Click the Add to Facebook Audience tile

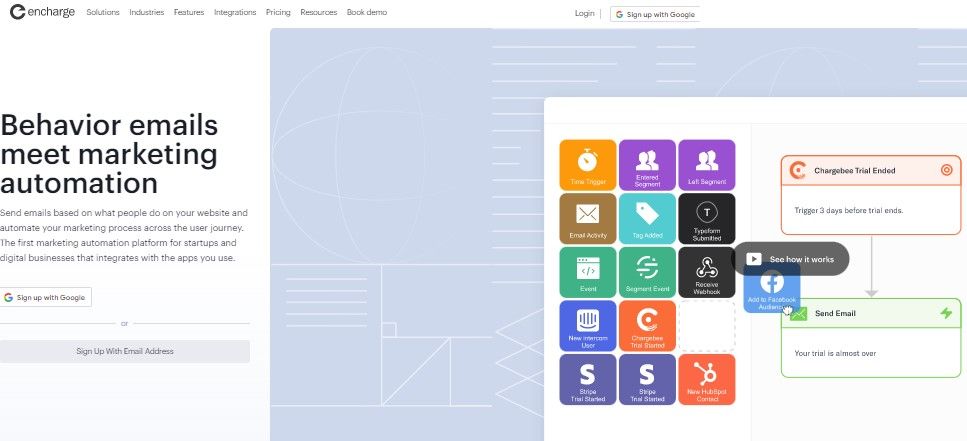(x=772, y=289)
